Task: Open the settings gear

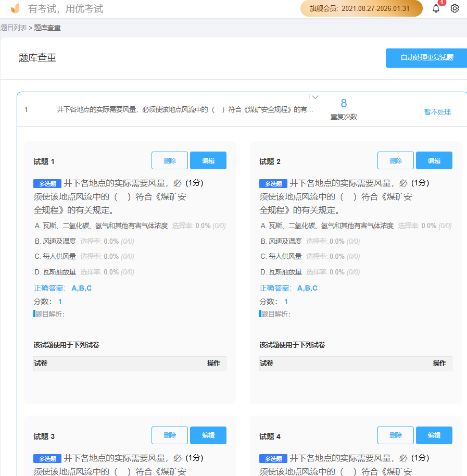Action: click(454, 8)
